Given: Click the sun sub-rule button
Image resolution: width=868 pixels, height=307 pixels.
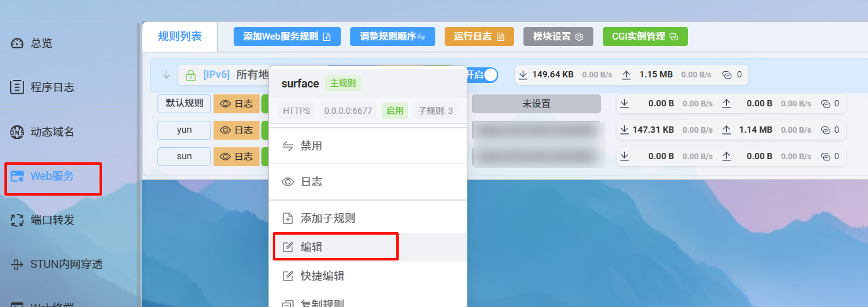Looking at the screenshot, I should [184, 156].
